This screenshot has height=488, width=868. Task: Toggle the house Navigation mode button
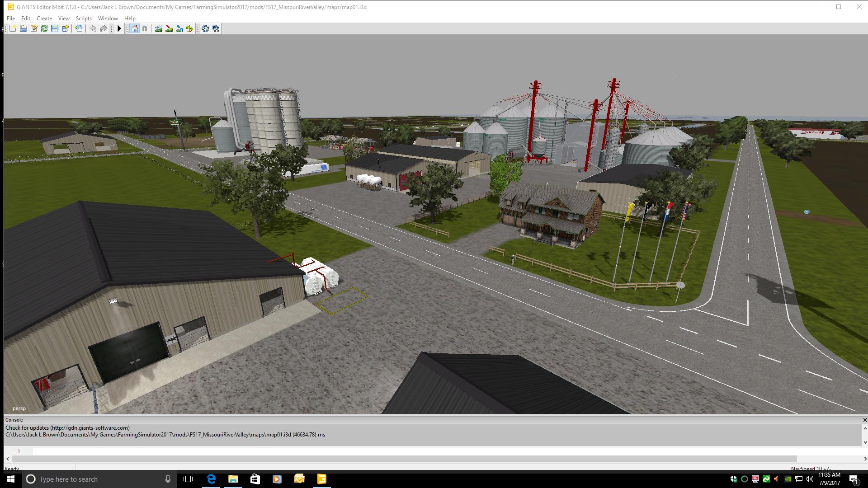(134, 28)
